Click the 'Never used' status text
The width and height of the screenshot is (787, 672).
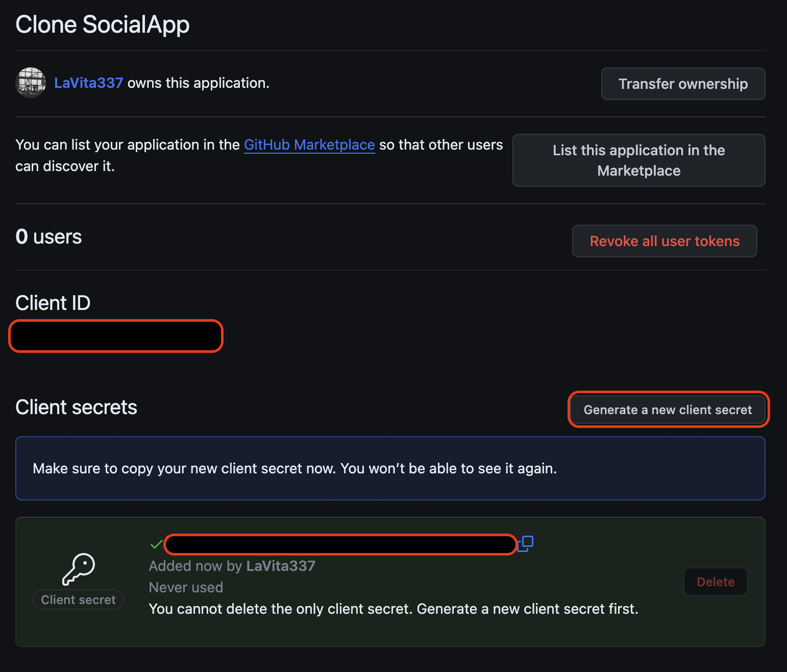(186, 587)
